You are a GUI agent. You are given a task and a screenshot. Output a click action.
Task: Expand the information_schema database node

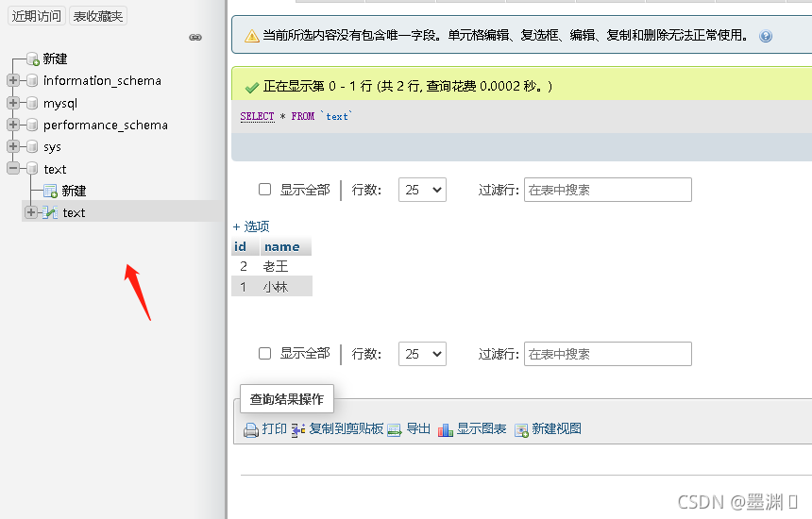point(13,81)
